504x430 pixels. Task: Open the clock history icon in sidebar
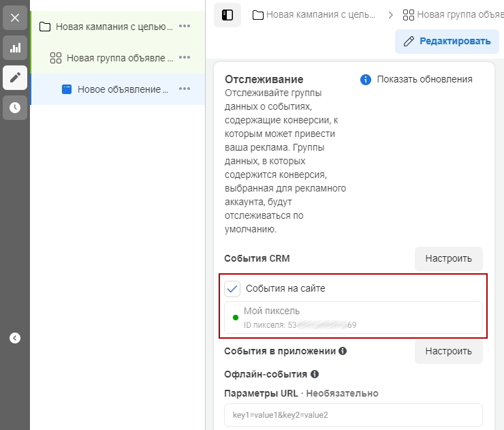pos(15,108)
